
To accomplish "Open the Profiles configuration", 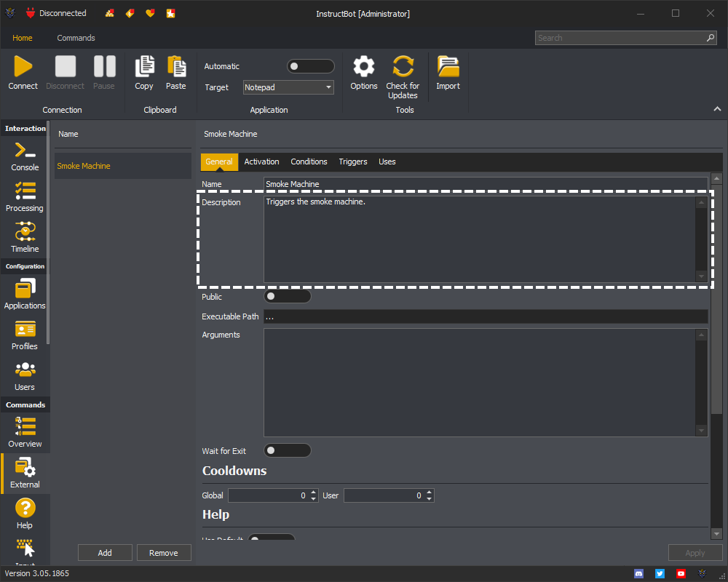I will pyautogui.click(x=25, y=335).
